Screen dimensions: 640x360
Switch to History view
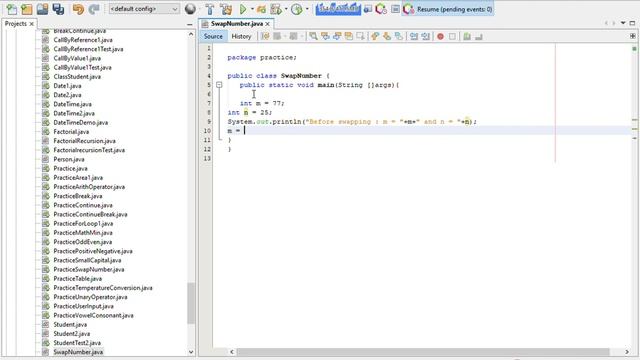point(241,36)
